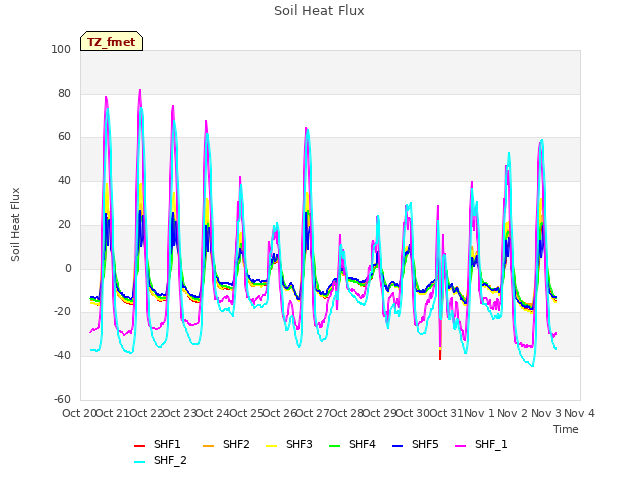Click the red SHF1 legend color marker
Image resolution: width=640 pixels, height=480 pixels.
click(139, 446)
